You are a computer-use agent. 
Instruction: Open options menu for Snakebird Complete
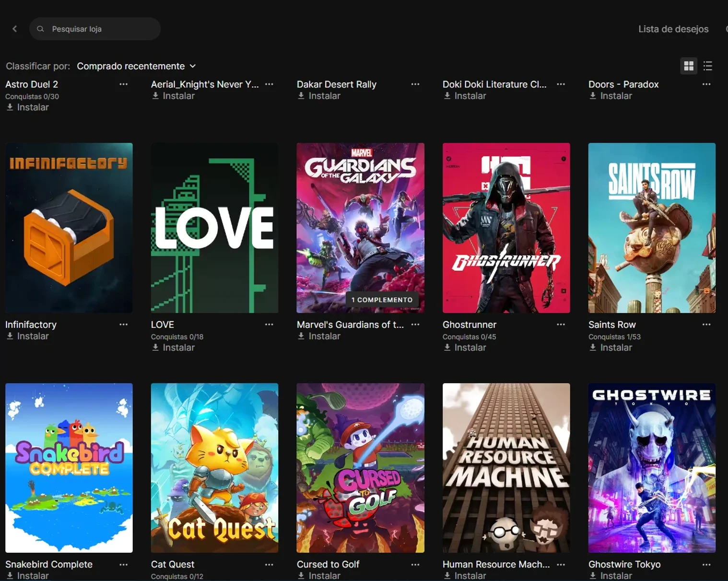point(124,565)
